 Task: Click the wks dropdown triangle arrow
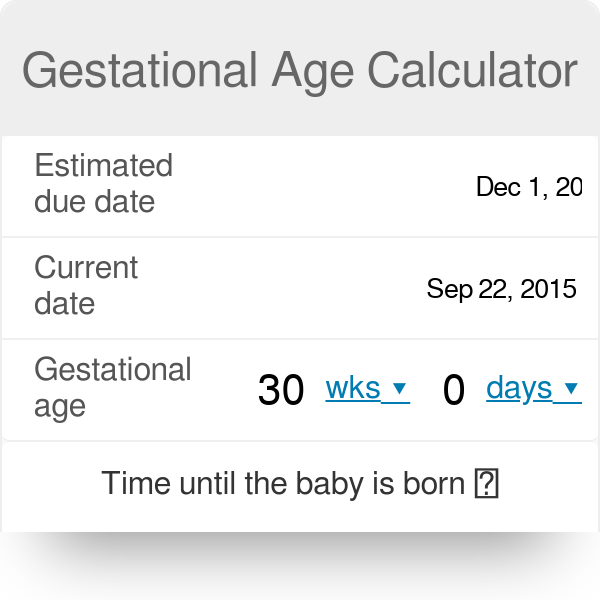399,389
